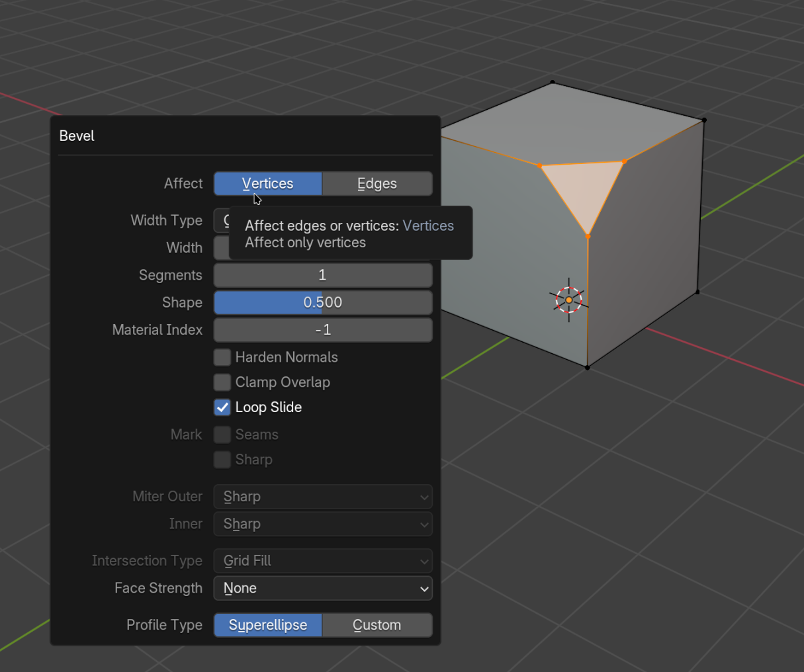Choose Custom profile type
This screenshot has width=804, height=672.
coord(377,624)
